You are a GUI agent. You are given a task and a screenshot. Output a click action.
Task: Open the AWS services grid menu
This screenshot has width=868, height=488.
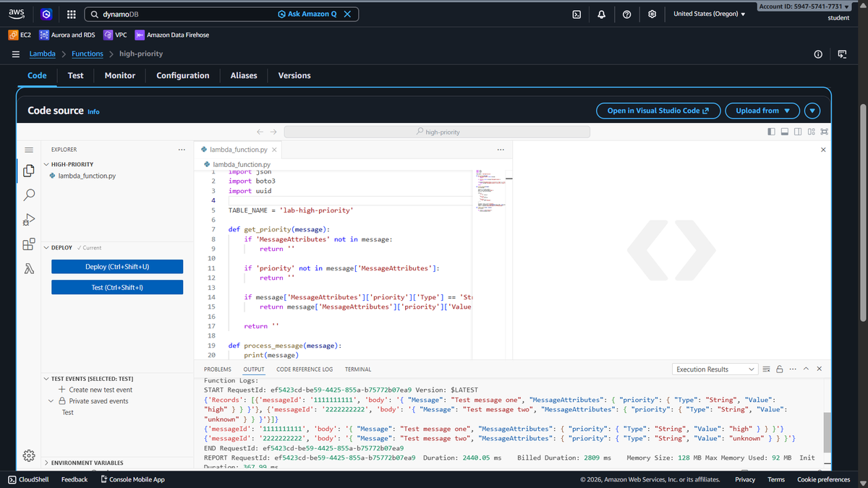71,14
